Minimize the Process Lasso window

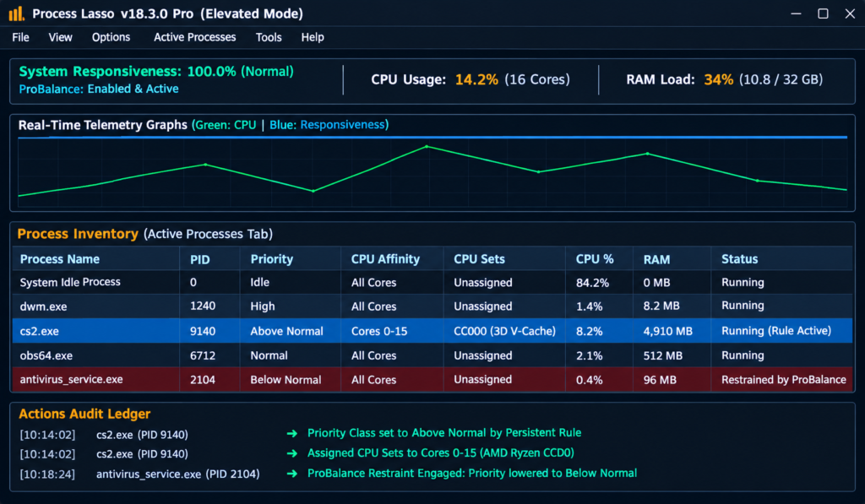pyautogui.click(x=796, y=14)
